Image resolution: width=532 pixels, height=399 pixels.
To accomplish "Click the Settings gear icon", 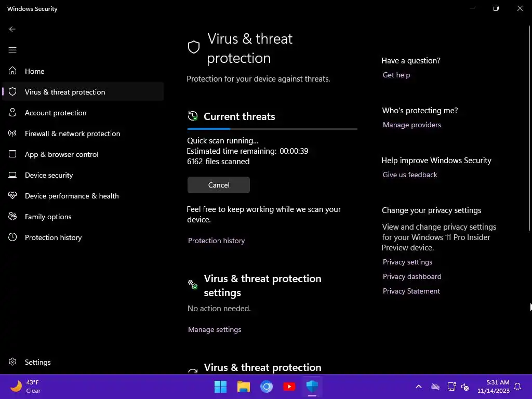I will coord(12,362).
